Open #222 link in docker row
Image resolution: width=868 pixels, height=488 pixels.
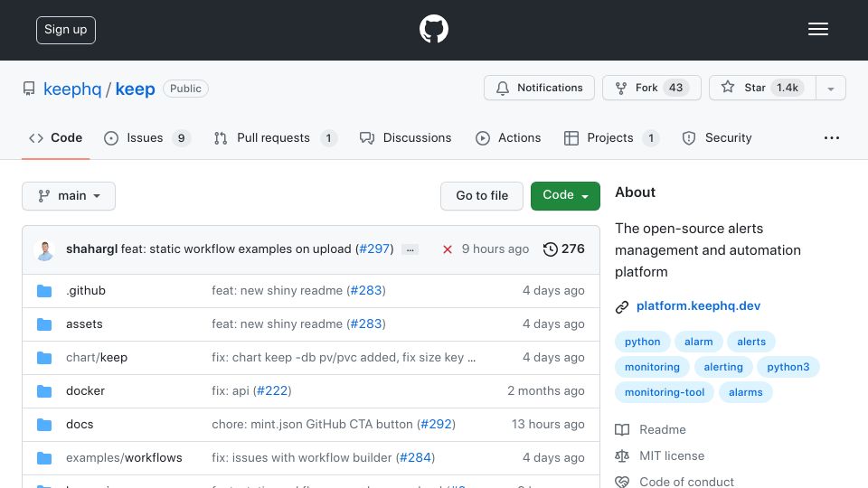(x=272, y=390)
